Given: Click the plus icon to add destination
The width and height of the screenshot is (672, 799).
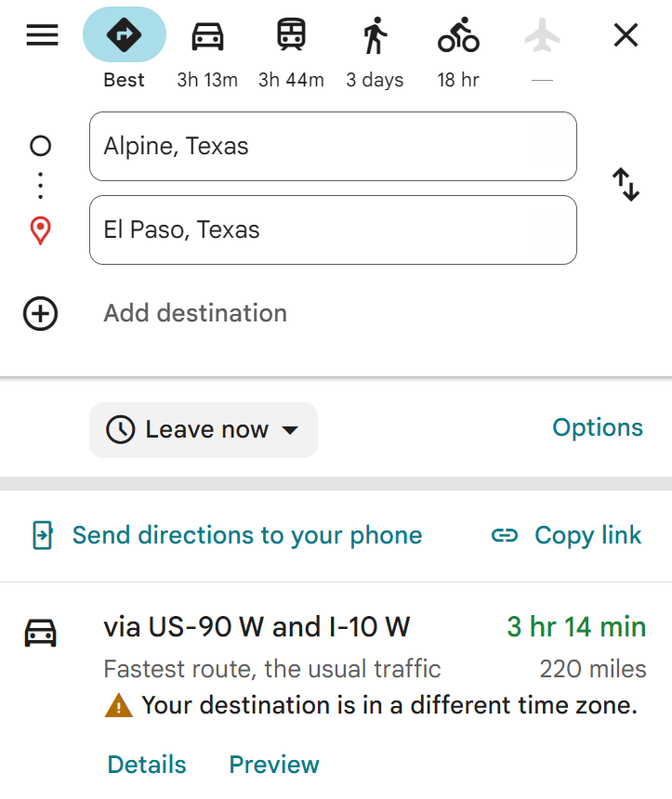Looking at the screenshot, I should pos(40,314).
